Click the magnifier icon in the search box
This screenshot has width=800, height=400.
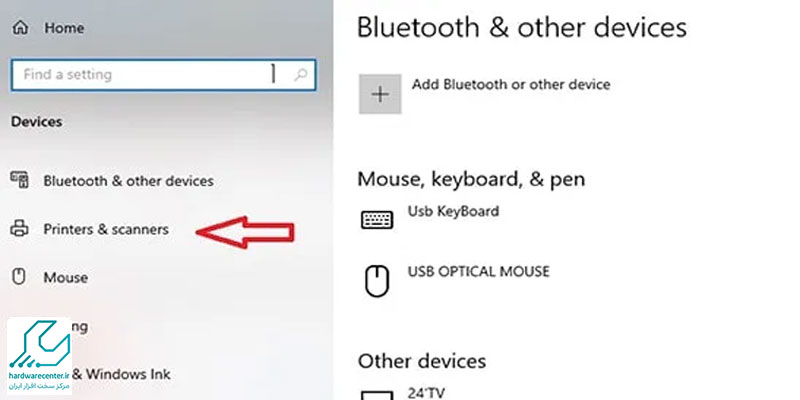pos(299,75)
